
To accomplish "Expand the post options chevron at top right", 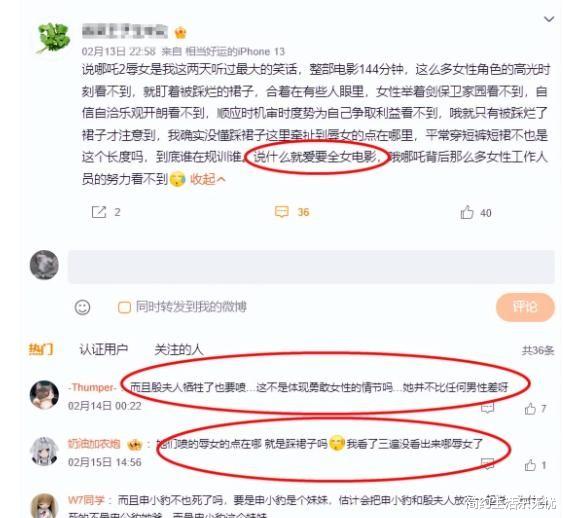I will click(549, 19).
